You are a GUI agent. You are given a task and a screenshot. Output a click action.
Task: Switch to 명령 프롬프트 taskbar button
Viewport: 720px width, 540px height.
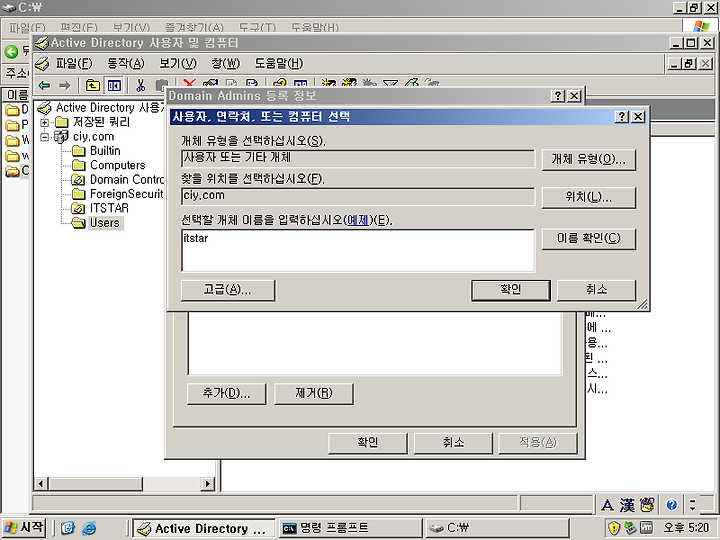(350, 528)
